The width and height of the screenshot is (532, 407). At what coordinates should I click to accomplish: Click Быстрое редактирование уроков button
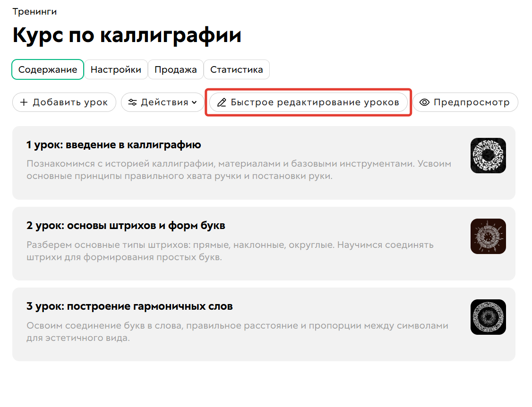(308, 102)
